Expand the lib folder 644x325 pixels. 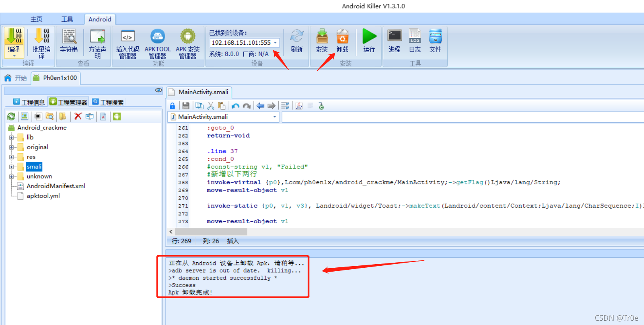pyautogui.click(x=11, y=138)
